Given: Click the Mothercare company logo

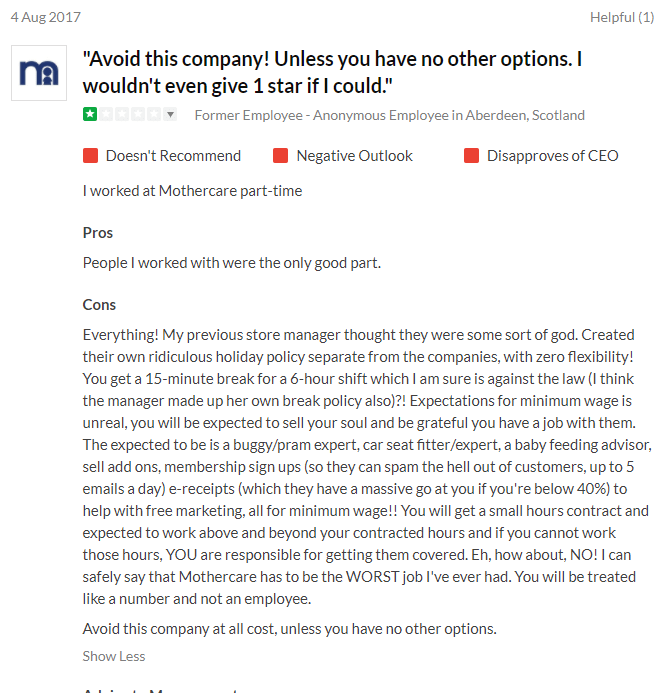Looking at the screenshot, I should click(39, 73).
